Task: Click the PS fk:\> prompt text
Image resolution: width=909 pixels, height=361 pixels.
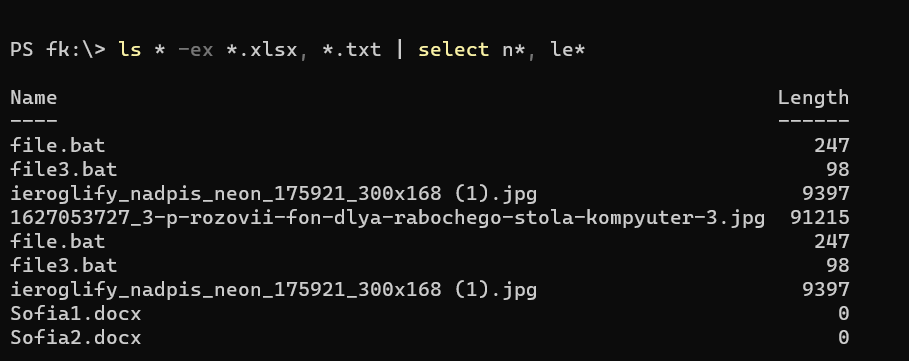Action: [x=58, y=50]
